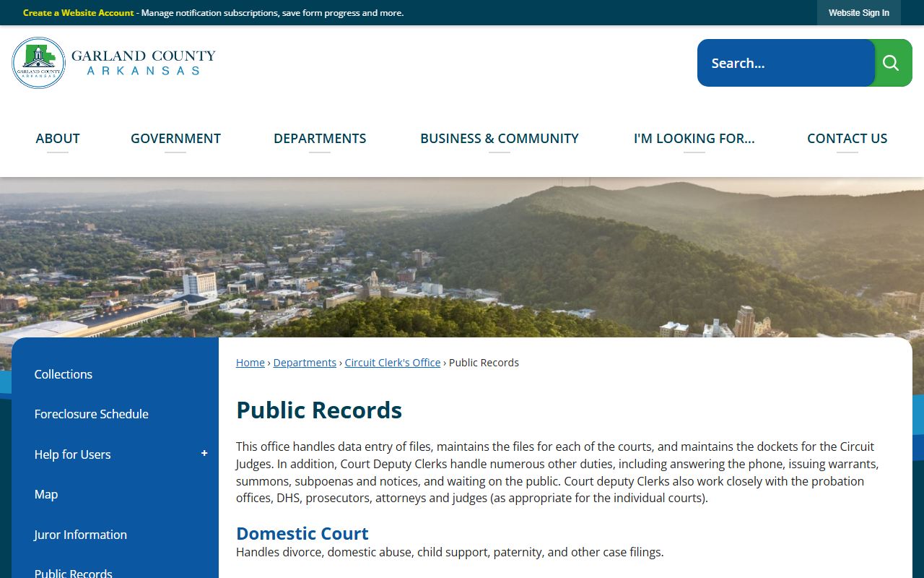
Task: Go to Circuit Clerk's Office breadcrumb
Action: coord(393,363)
